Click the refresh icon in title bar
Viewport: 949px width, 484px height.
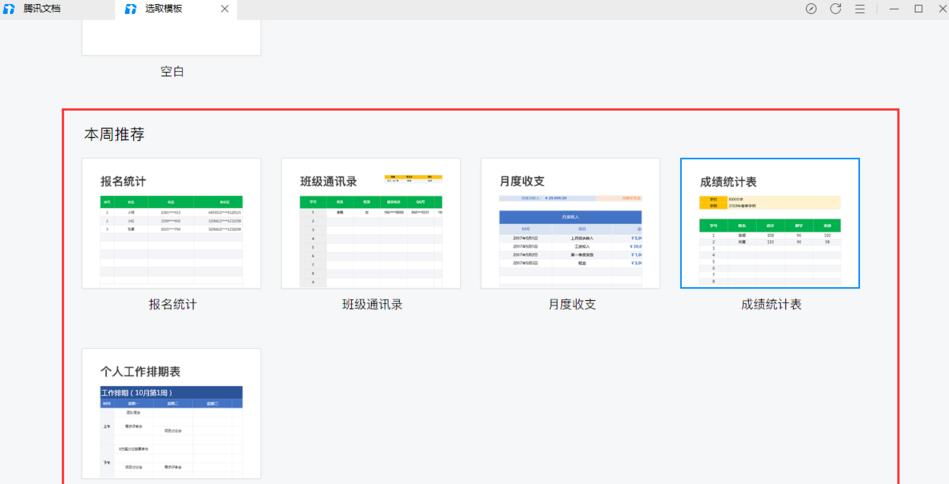pyautogui.click(x=836, y=9)
